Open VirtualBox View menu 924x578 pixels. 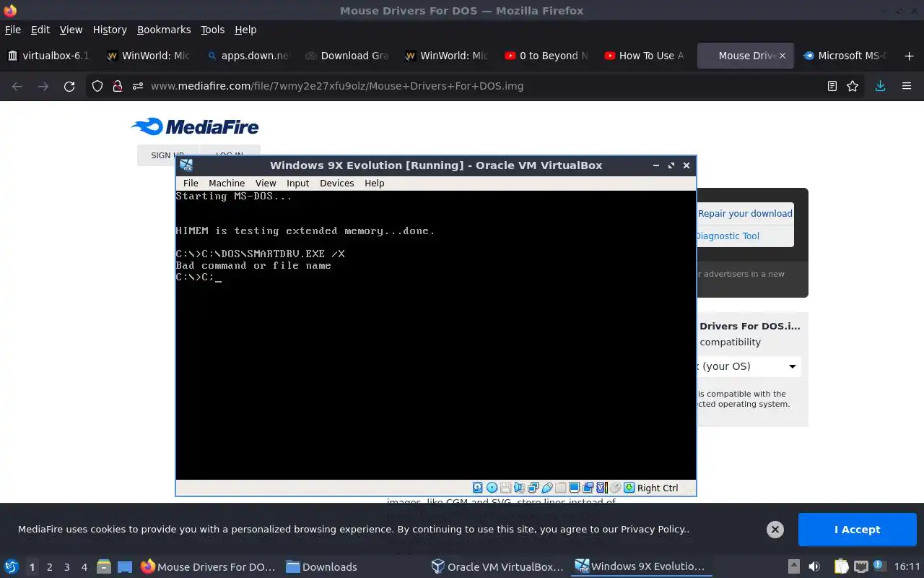266,183
